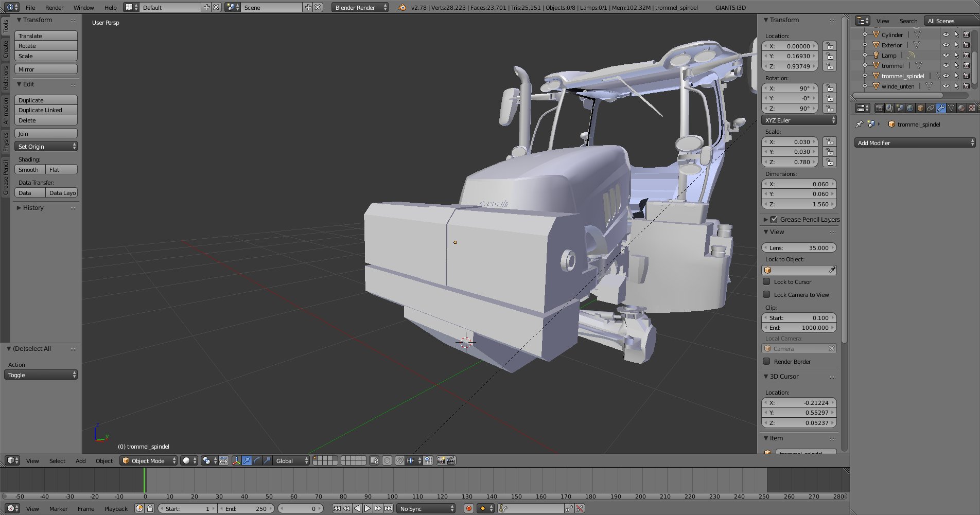
Task: Click the auto keyframe record button
Action: coord(468,508)
